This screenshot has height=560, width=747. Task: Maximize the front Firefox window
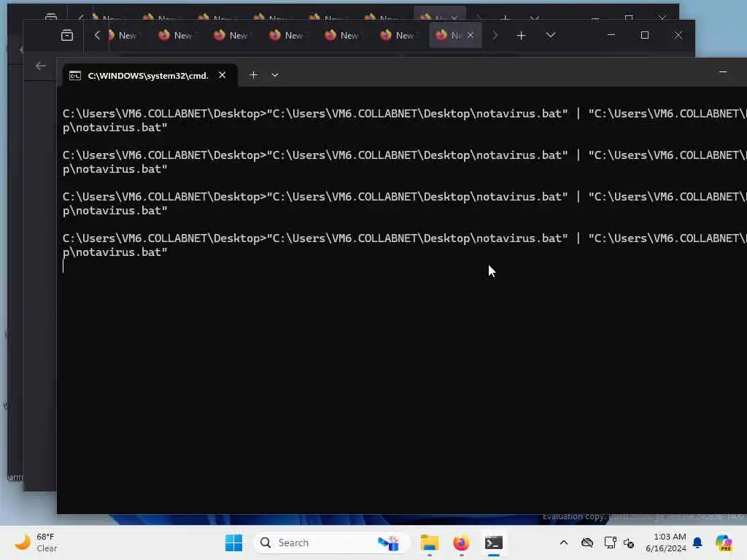(645, 35)
